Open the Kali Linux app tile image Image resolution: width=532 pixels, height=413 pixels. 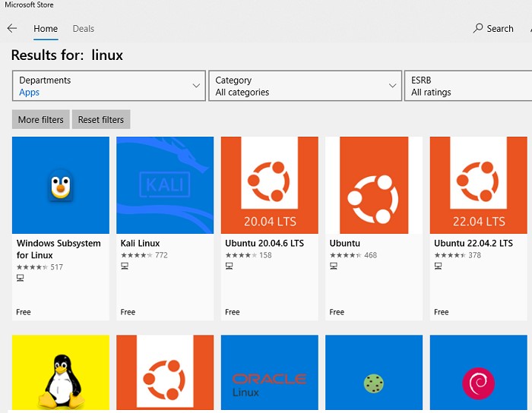pyautogui.click(x=165, y=185)
